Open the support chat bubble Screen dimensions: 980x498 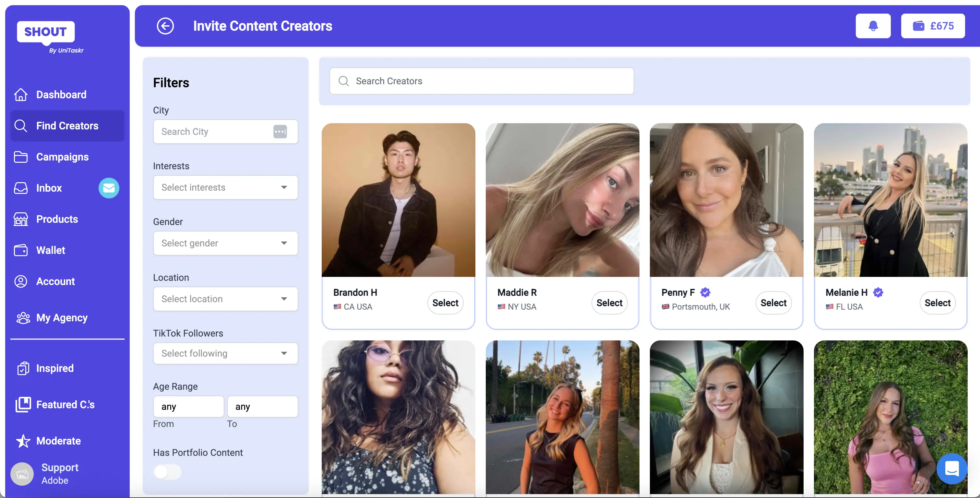[951, 469]
